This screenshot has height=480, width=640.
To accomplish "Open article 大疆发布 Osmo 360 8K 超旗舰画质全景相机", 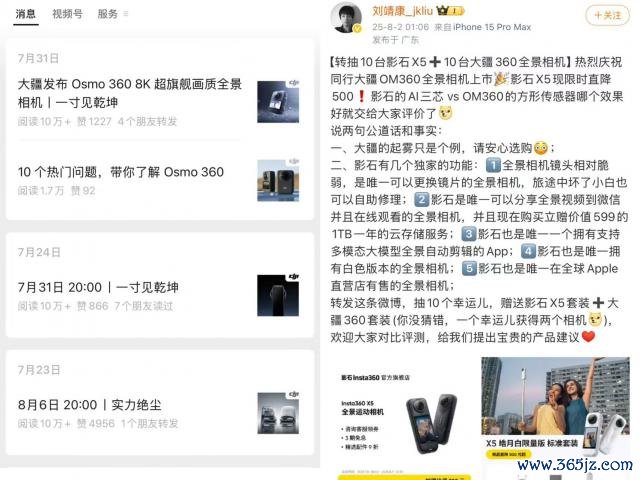I will pos(130,93).
